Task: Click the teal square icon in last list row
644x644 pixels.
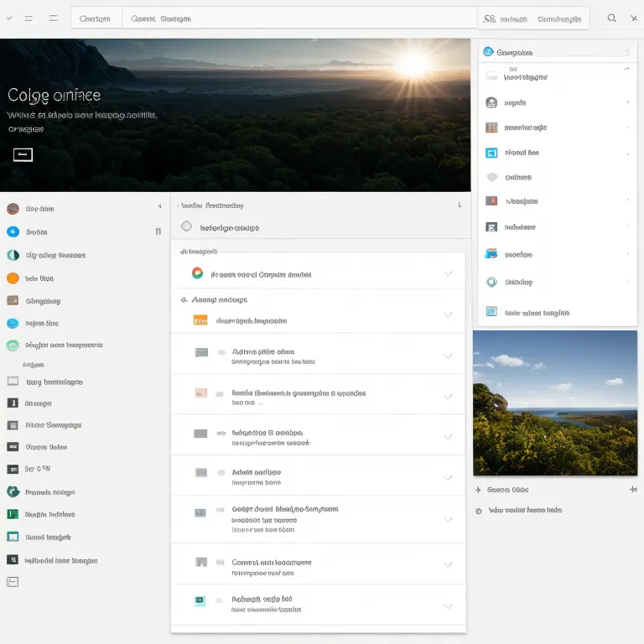Action: pos(200,600)
